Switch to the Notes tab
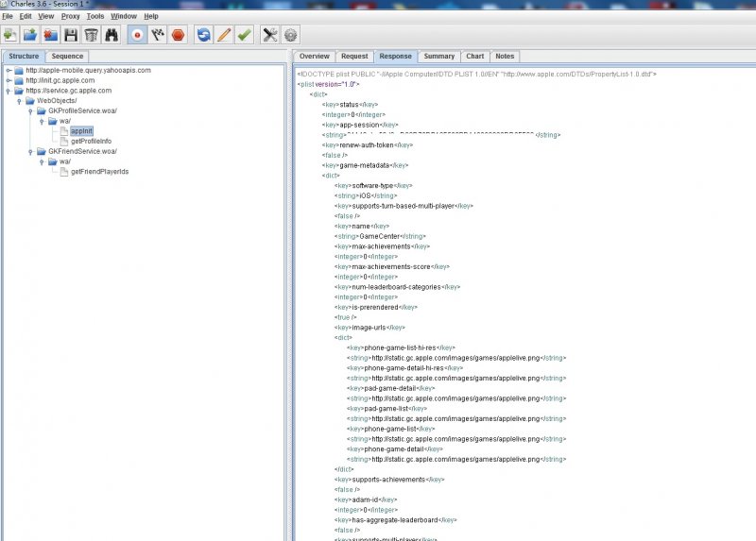756x541 pixels. pos(505,56)
